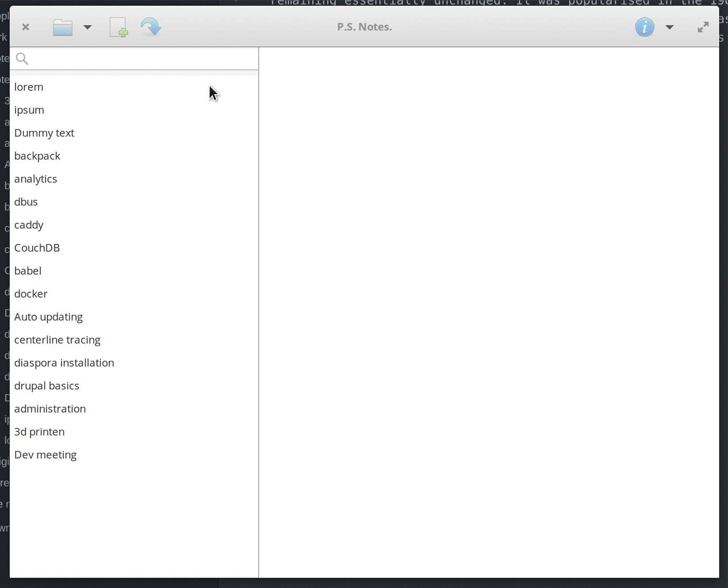Screen dimensions: 728x588
Task: Open the "Dummy text" note
Action: click(x=44, y=133)
